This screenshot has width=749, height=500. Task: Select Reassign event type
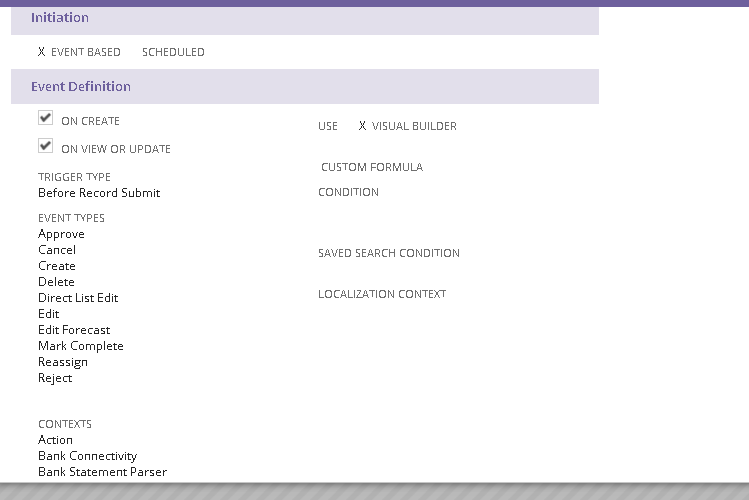pos(63,362)
